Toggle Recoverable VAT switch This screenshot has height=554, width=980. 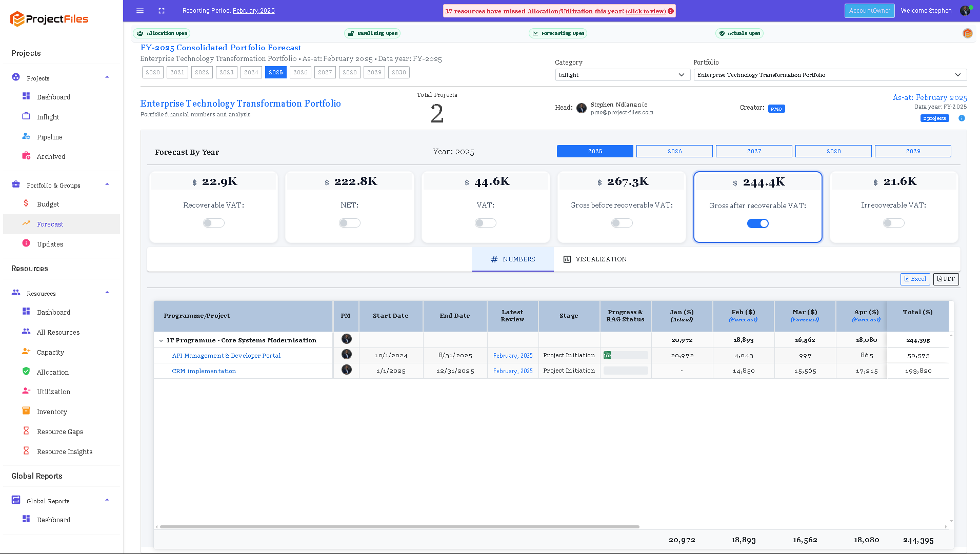(213, 223)
